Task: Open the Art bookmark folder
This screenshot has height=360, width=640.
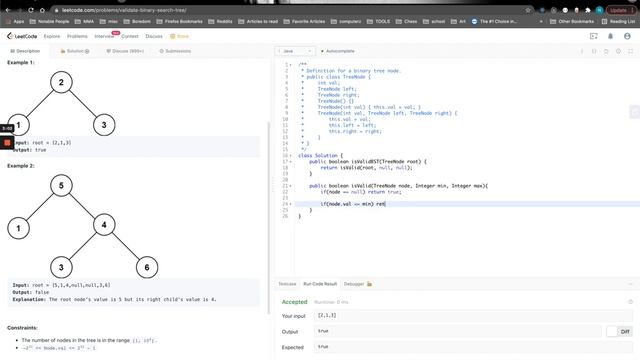Action: coord(458,21)
